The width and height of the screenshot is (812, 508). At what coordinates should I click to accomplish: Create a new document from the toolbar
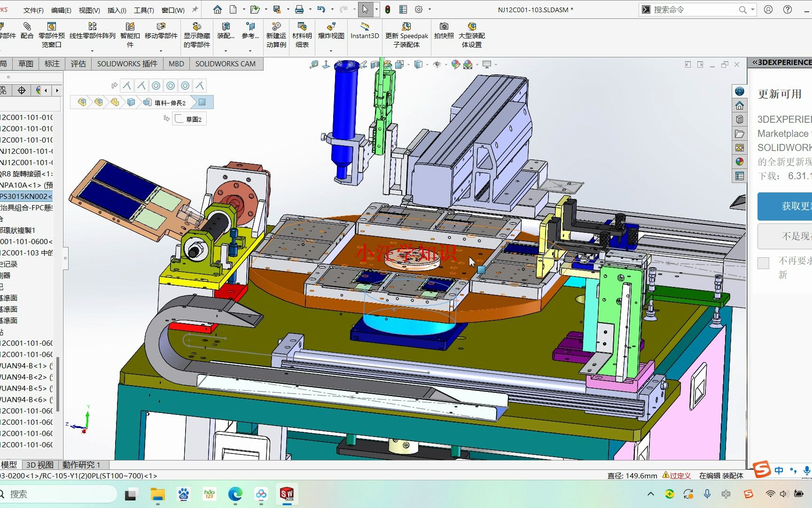234,9
